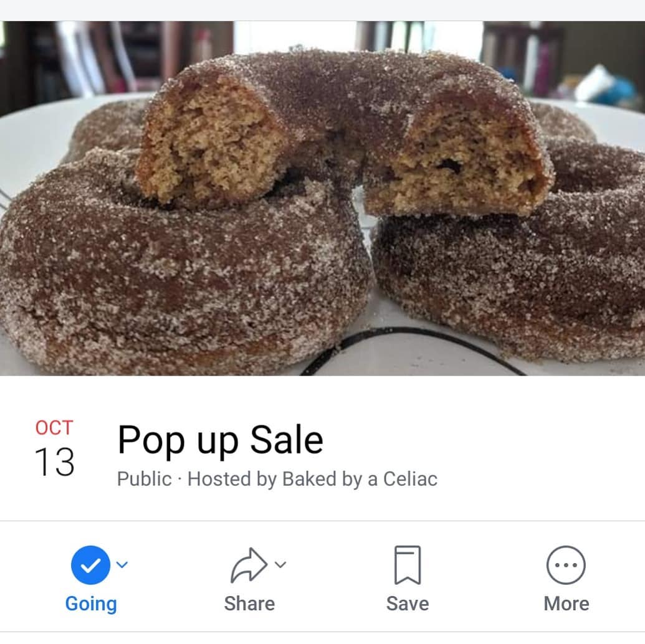Click the blue Going checkmark icon
This screenshot has height=644, width=645.
(90, 565)
